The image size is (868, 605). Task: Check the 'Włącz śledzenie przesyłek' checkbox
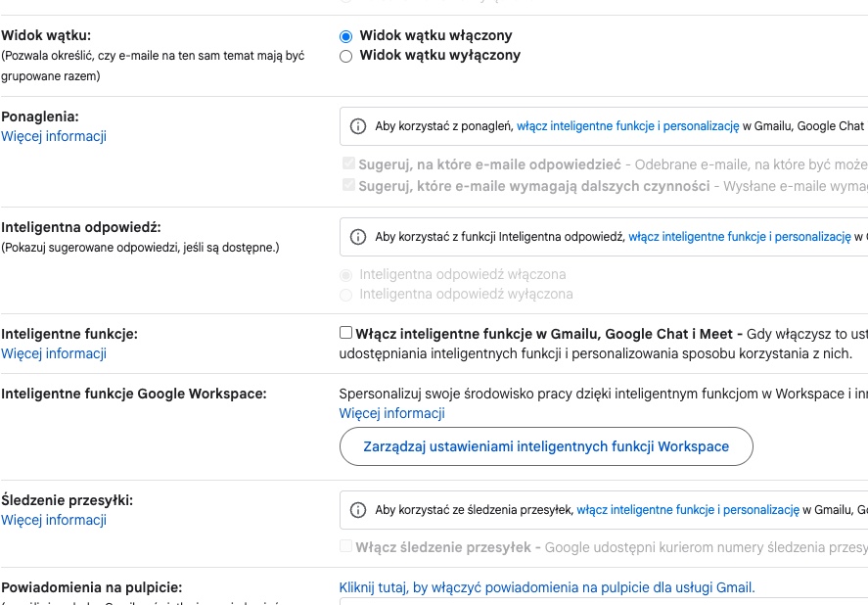tap(345, 546)
